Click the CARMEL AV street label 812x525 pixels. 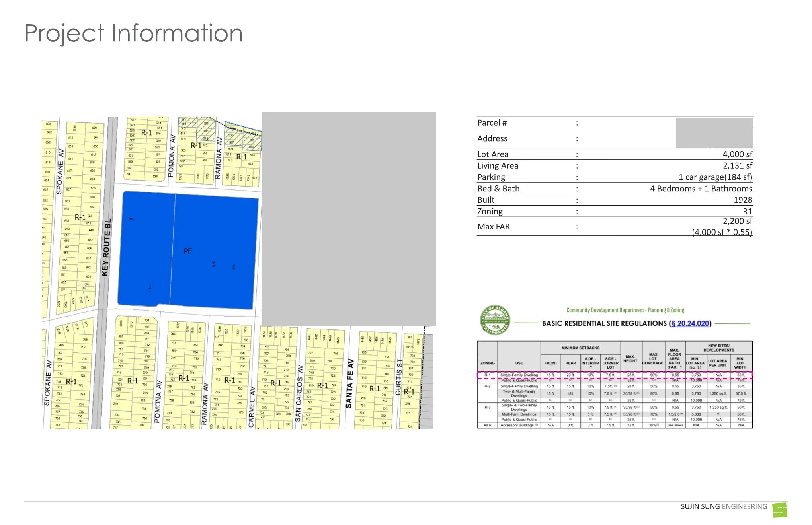click(252, 407)
